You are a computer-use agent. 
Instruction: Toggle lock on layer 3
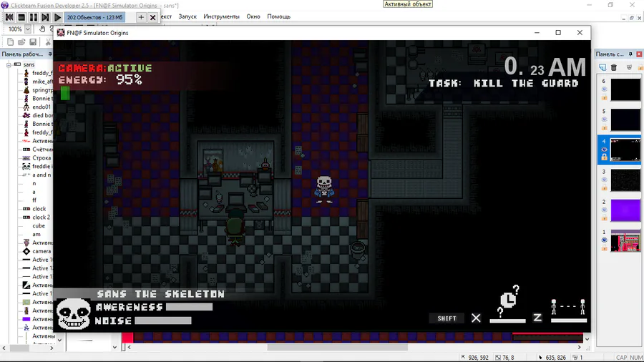tap(604, 187)
